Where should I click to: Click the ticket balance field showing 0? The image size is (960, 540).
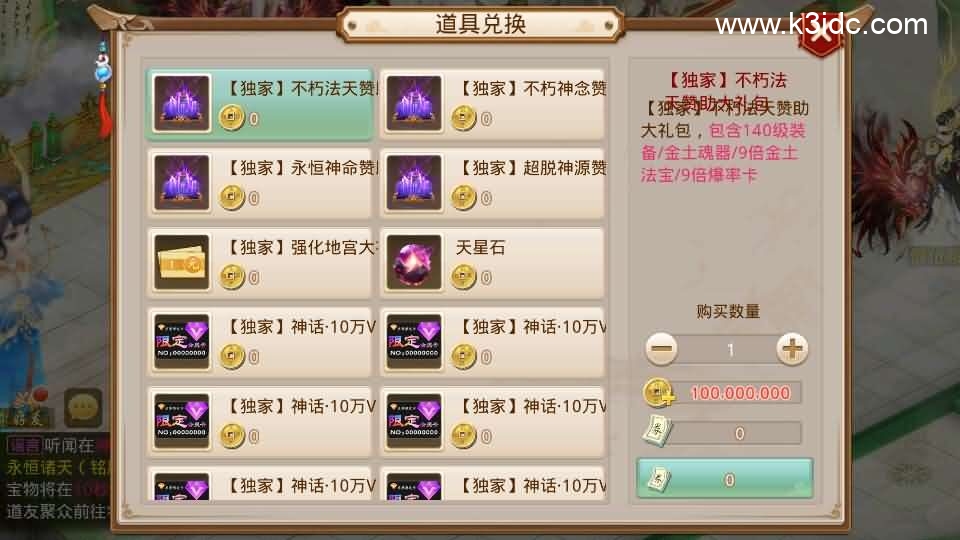[x=737, y=433]
